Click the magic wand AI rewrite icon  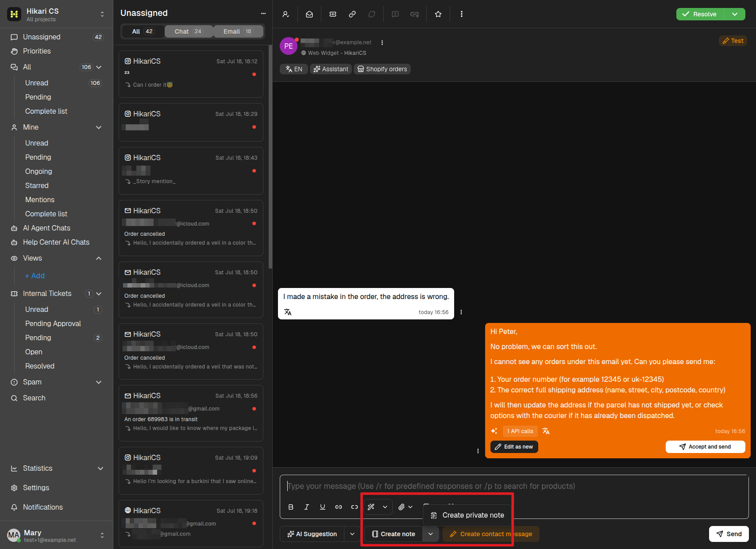371,507
